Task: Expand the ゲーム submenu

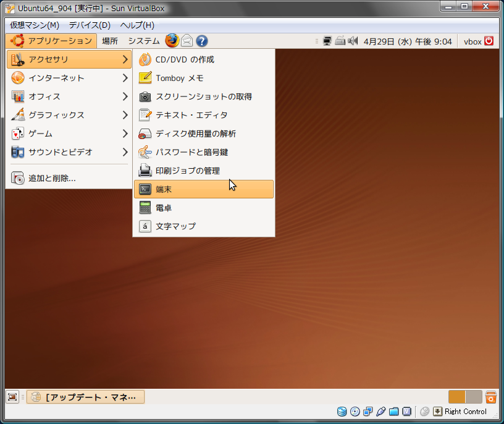Action: click(x=69, y=134)
